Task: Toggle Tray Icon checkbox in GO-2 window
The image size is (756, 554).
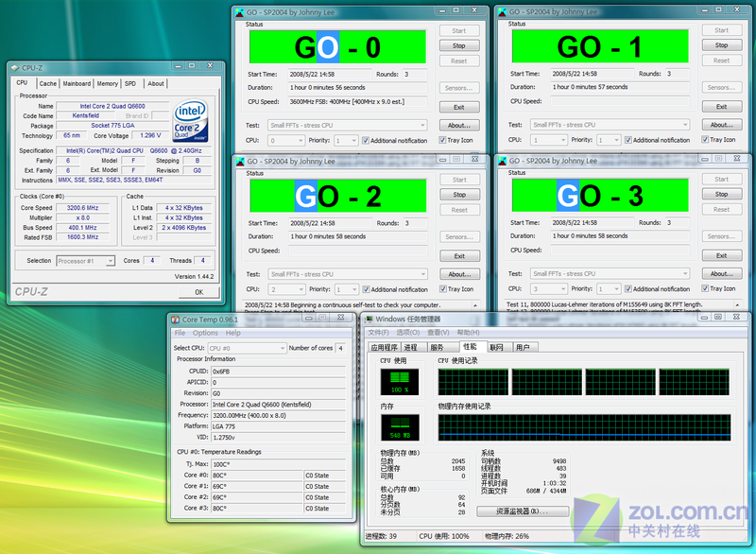Action: tap(442, 289)
